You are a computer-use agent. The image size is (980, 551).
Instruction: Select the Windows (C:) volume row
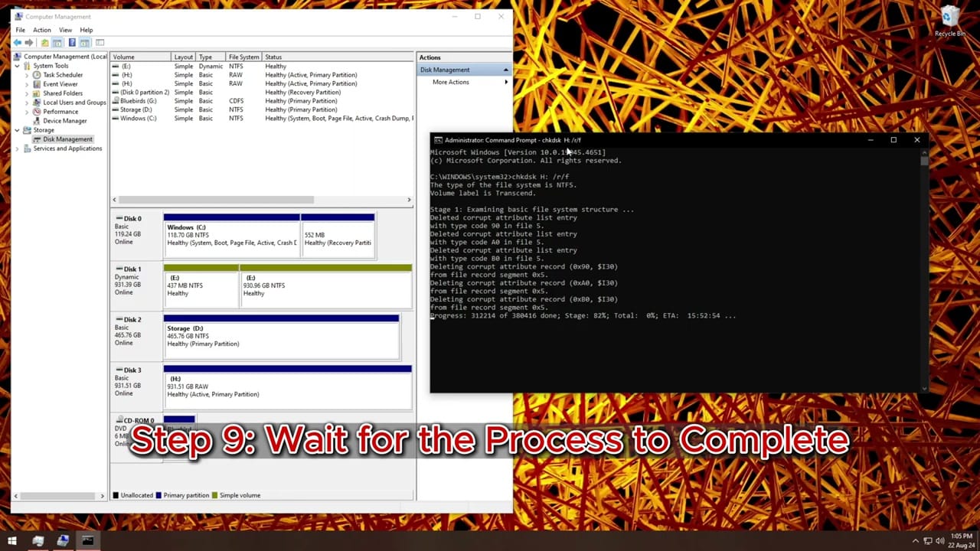(x=262, y=119)
